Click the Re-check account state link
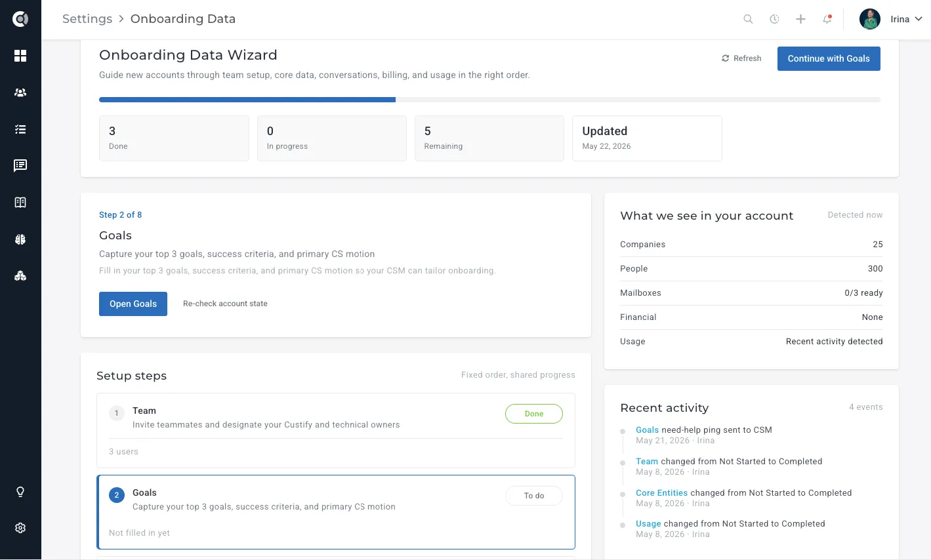 click(225, 304)
